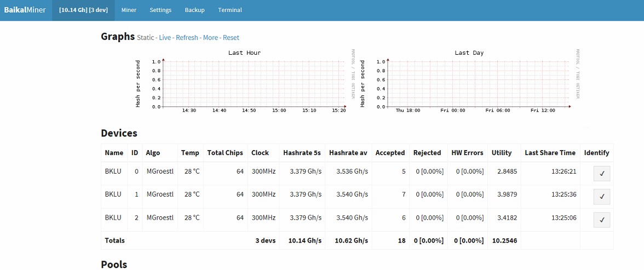The image size is (644, 270).
Task: Switch graphs to Live mode
Action: 165,38
